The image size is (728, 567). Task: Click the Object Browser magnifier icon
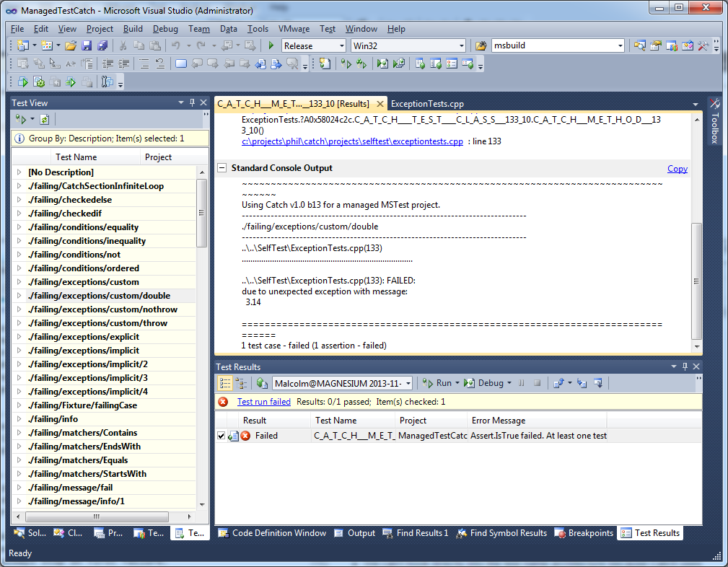point(640,45)
